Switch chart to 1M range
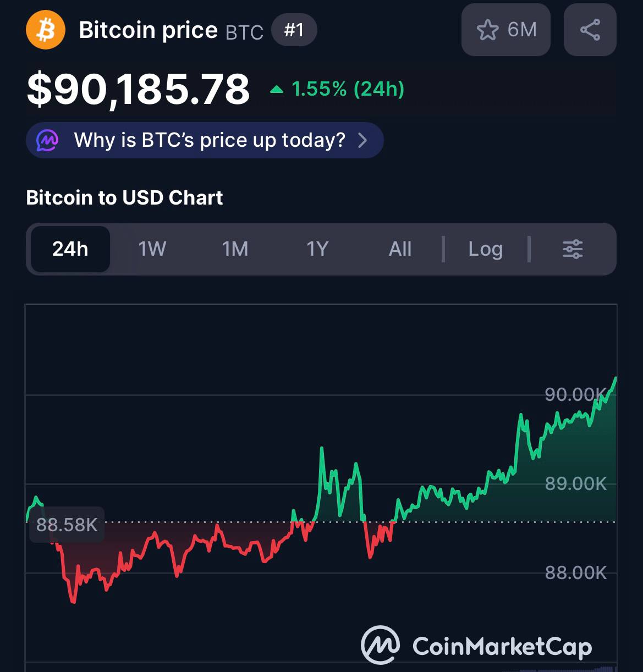 pos(235,249)
